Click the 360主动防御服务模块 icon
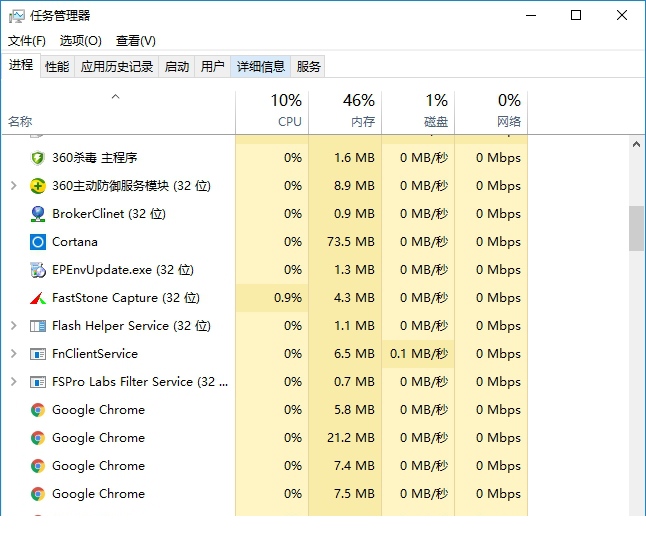 (x=37, y=186)
